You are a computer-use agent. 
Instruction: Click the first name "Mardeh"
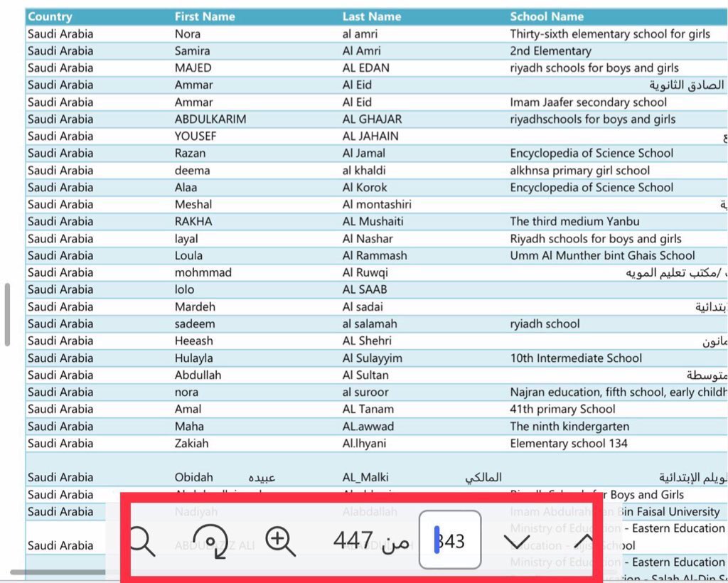195,307
